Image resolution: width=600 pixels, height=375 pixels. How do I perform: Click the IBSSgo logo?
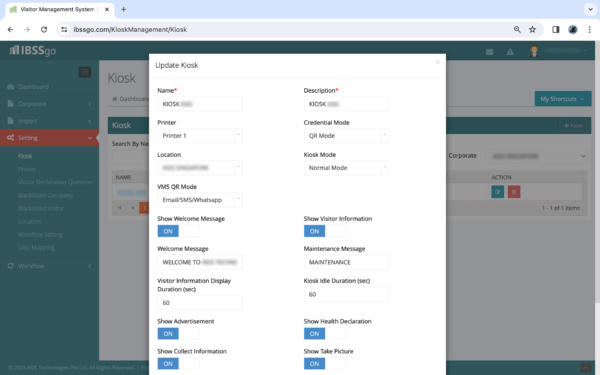33,50
